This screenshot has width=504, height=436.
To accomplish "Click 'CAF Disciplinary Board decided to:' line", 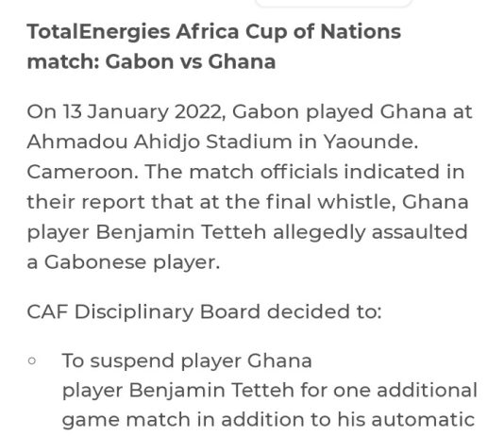I will 205,311.
